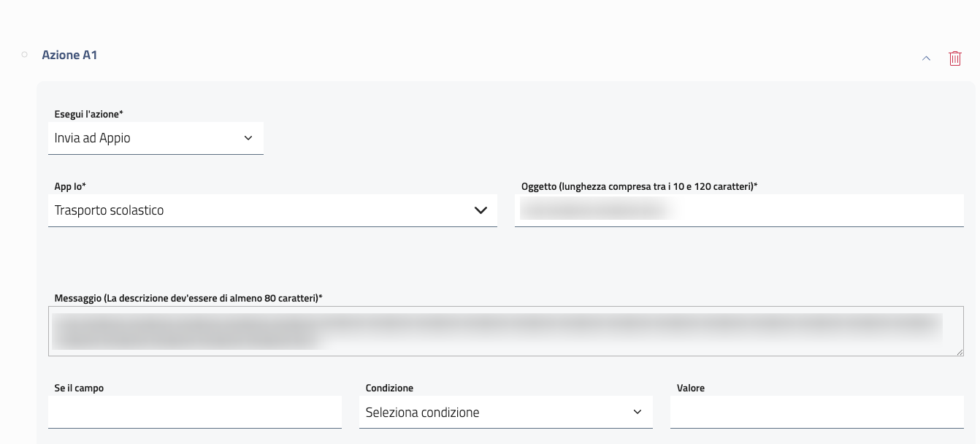Click the Messaggio textarea resize grip
This screenshot has height=444, width=980.
961,352
